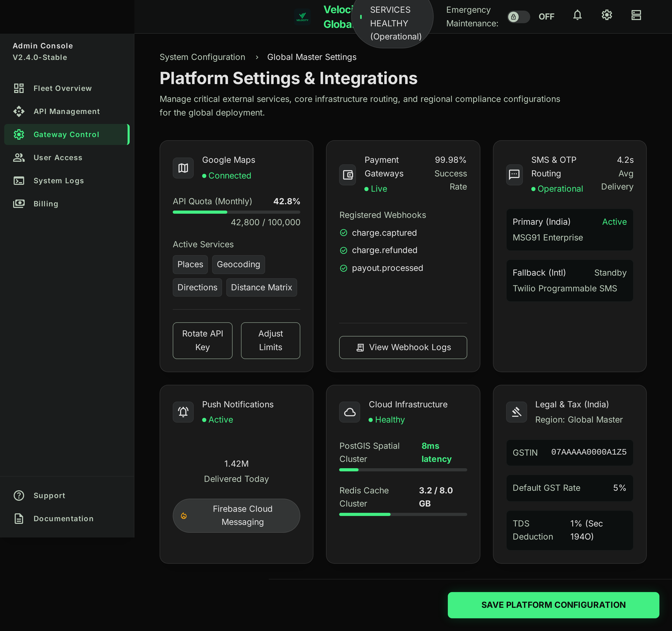
Task: Open View Webhook Logs
Action: point(403,347)
